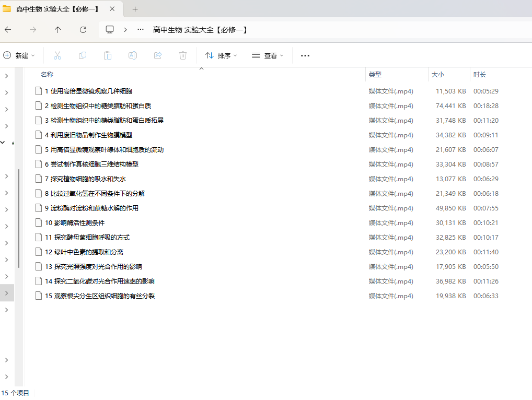
Task: Navigate back to previous folder
Action: [8, 30]
